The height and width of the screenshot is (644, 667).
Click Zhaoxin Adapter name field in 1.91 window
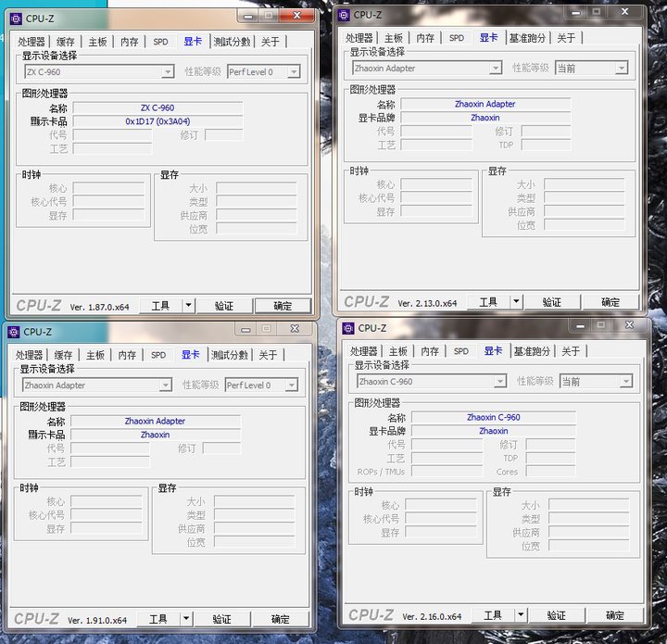coord(156,421)
